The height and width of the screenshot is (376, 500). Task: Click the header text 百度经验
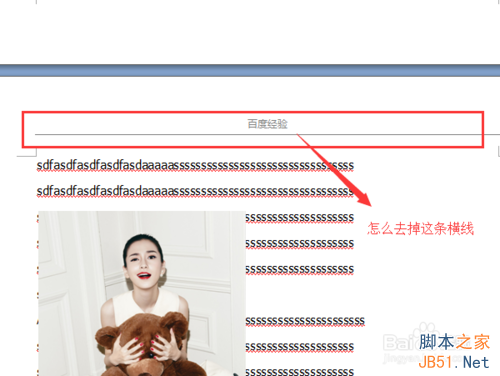(x=267, y=124)
